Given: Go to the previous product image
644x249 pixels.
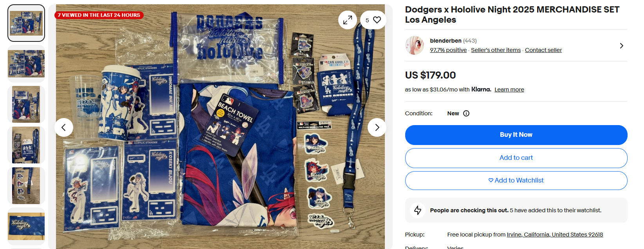Looking at the screenshot, I should pyautogui.click(x=64, y=127).
